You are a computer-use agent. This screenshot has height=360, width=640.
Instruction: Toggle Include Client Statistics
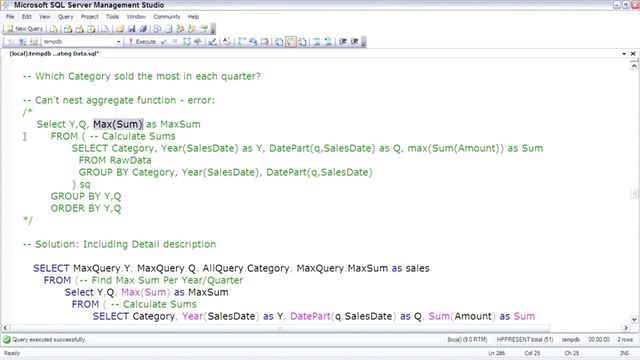[x=253, y=42]
